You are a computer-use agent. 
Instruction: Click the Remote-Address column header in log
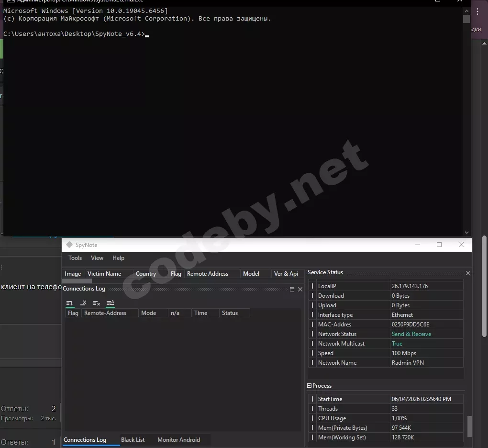pos(105,313)
